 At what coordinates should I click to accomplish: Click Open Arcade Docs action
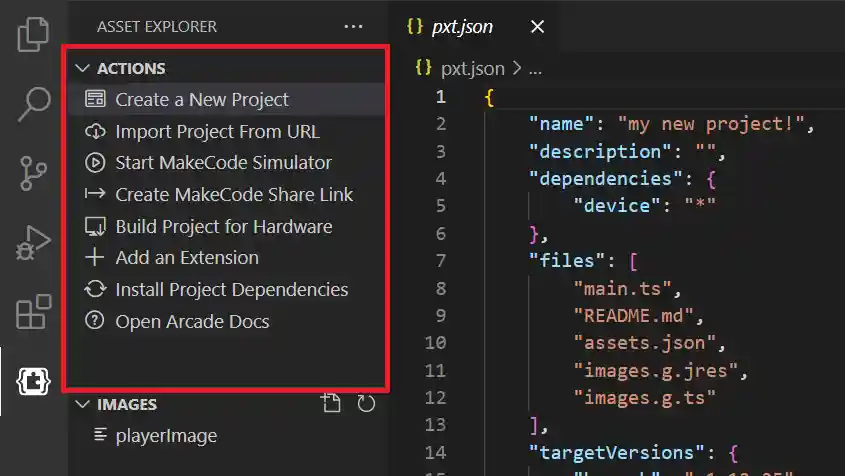(x=225, y=321)
